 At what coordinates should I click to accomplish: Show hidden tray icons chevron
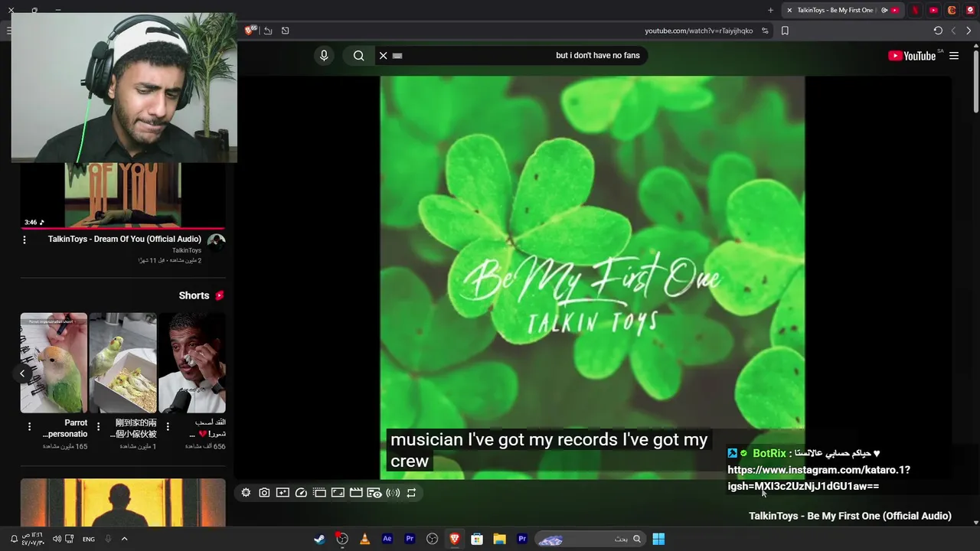pyautogui.click(x=124, y=539)
